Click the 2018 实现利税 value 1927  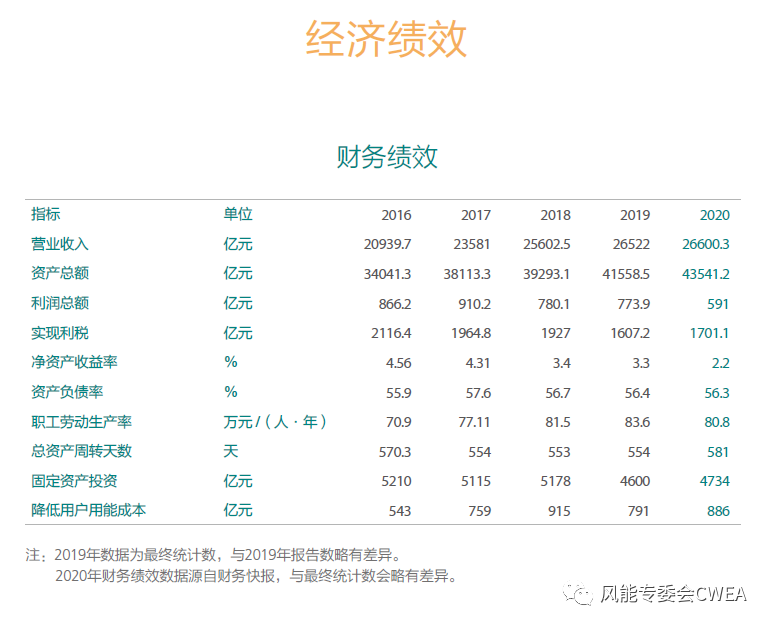click(x=555, y=333)
